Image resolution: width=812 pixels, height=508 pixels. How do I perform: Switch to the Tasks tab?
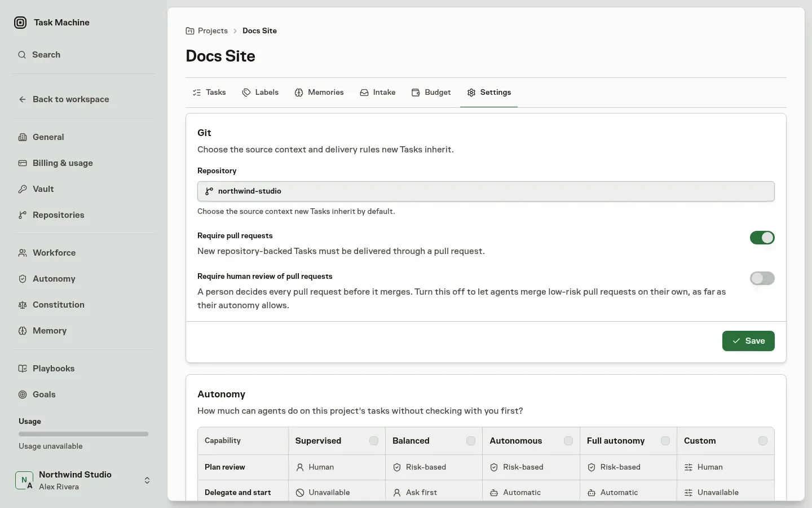[209, 93]
